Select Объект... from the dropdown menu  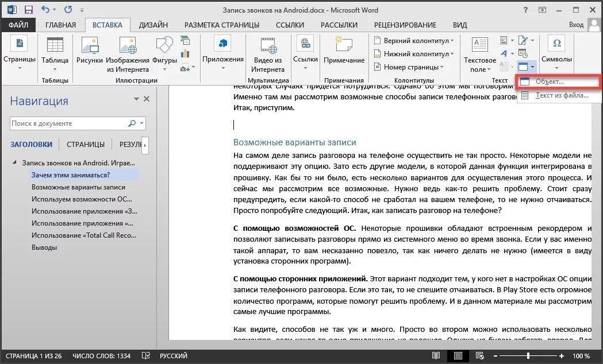tap(559, 82)
